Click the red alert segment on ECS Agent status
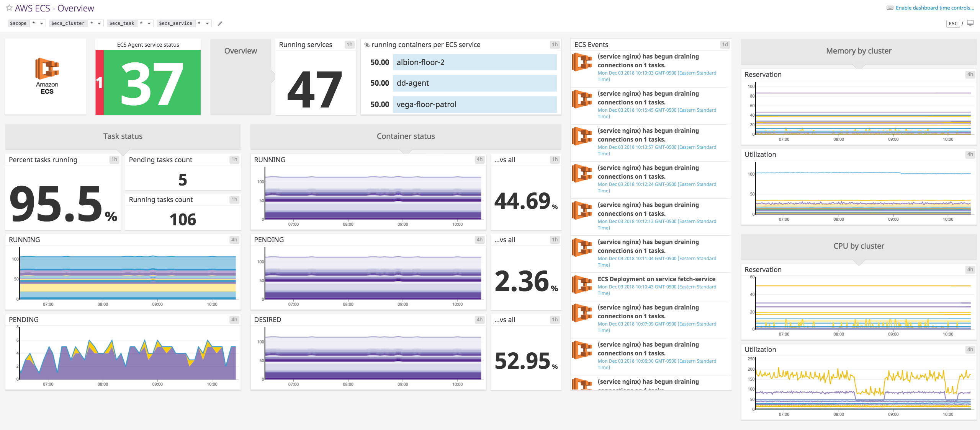The width and height of the screenshot is (980, 430). point(99,81)
